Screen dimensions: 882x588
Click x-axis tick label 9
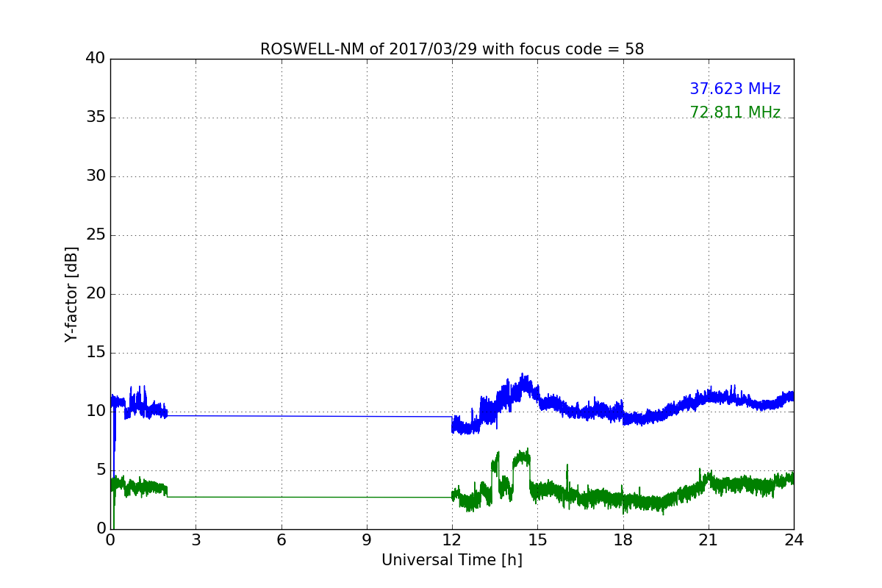[367, 540]
